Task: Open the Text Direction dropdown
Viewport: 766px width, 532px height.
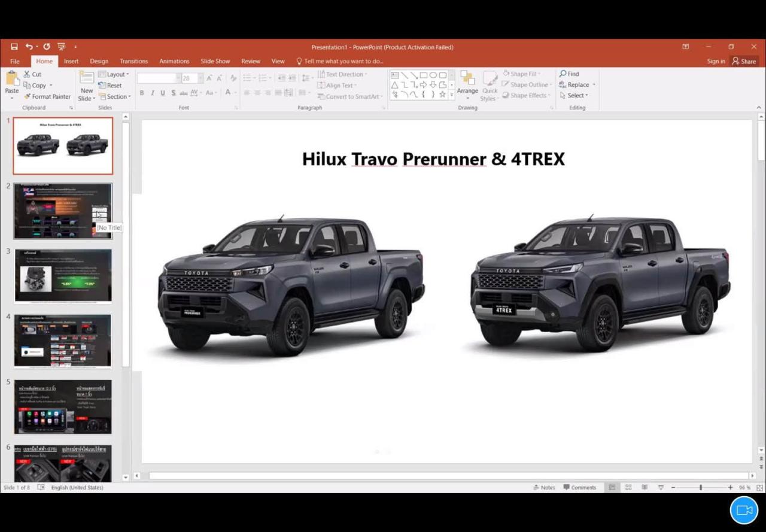Action: click(342, 74)
